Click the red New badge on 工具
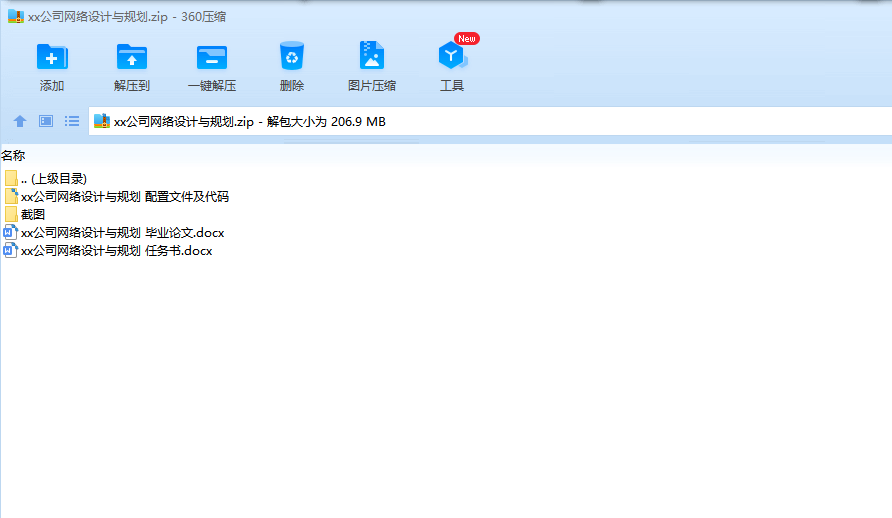 (x=466, y=39)
